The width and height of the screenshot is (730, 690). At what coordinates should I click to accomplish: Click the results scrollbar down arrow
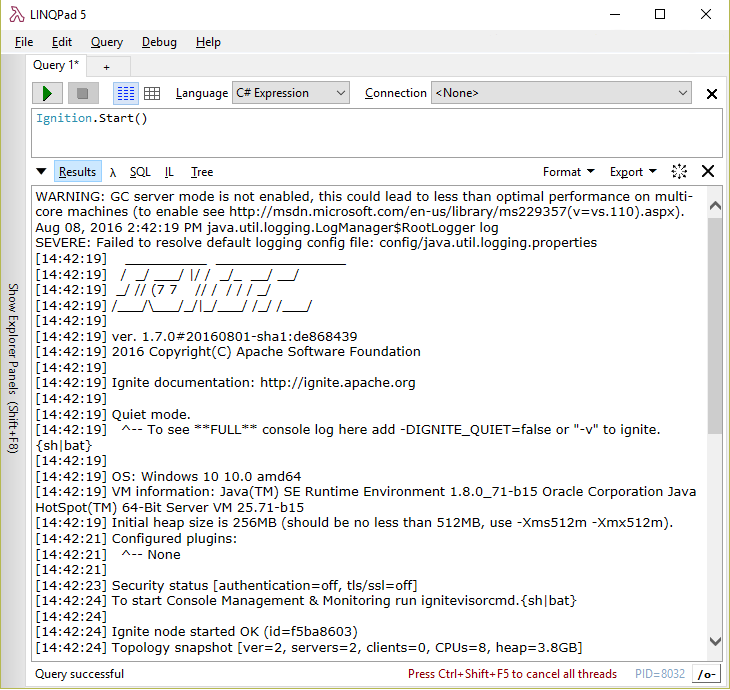pos(715,641)
